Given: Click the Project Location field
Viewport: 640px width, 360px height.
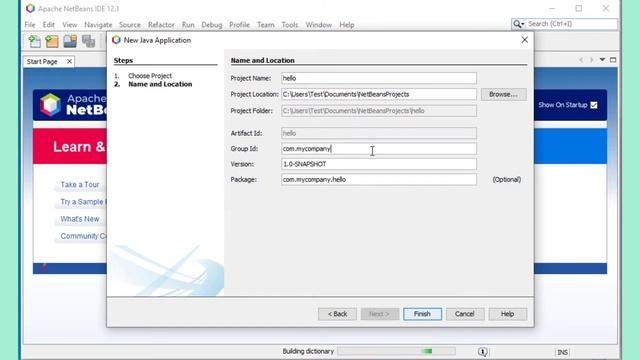Looking at the screenshot, I should 378,94.
